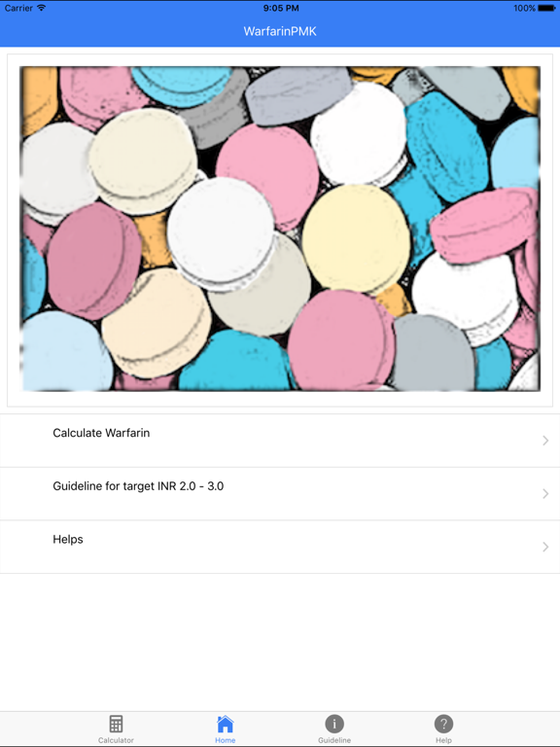Screen dimensions: 560x747
Task: Click the Wi-Fi signal icon in status bar
Action: point(42,8)
